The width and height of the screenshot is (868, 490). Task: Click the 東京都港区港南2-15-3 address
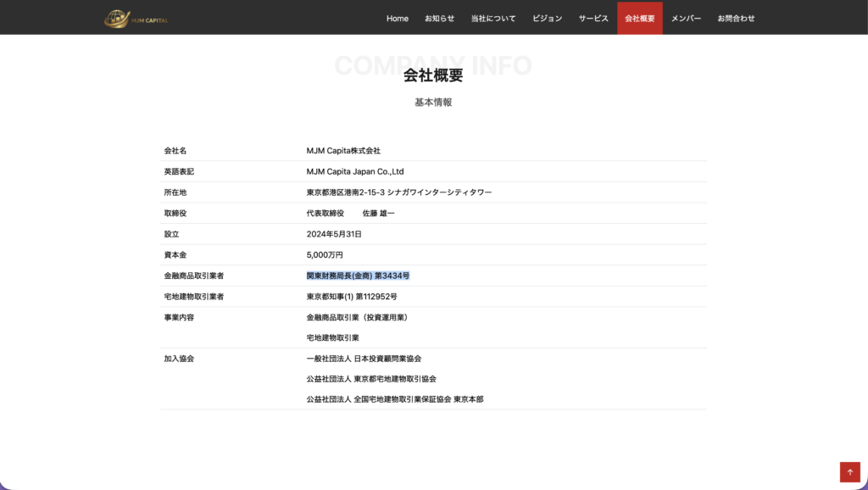(x=399, y=192)
